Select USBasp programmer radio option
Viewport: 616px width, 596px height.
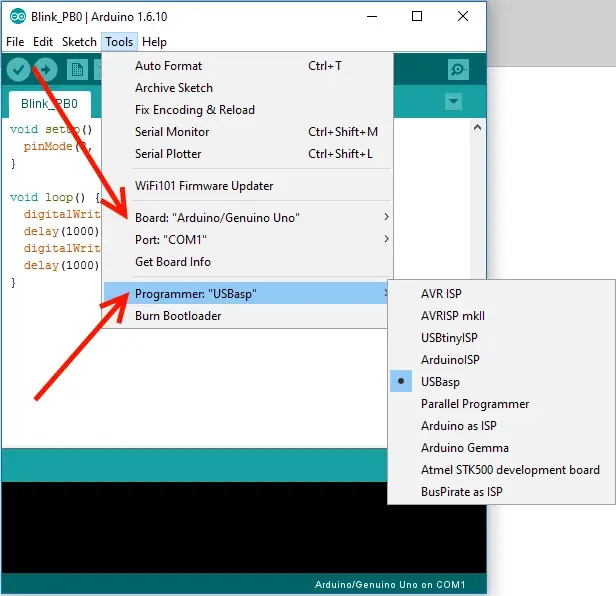click(441, 382)
